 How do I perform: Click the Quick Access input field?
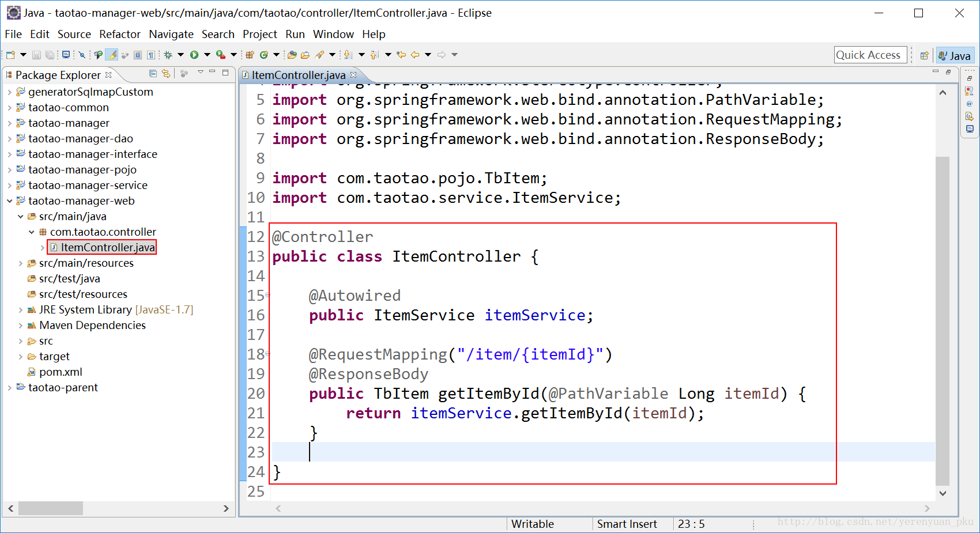[x=870, y=55]
